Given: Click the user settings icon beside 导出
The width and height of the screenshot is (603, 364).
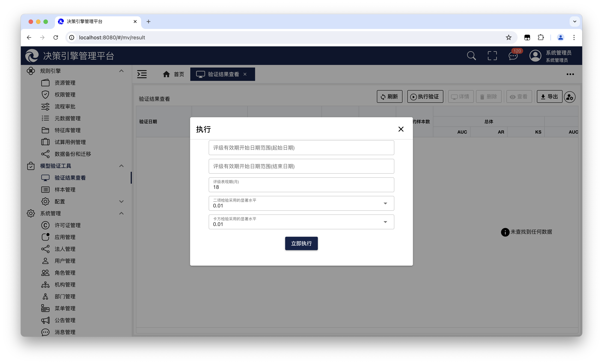Looking at the screenshot, I should point(570,97).
